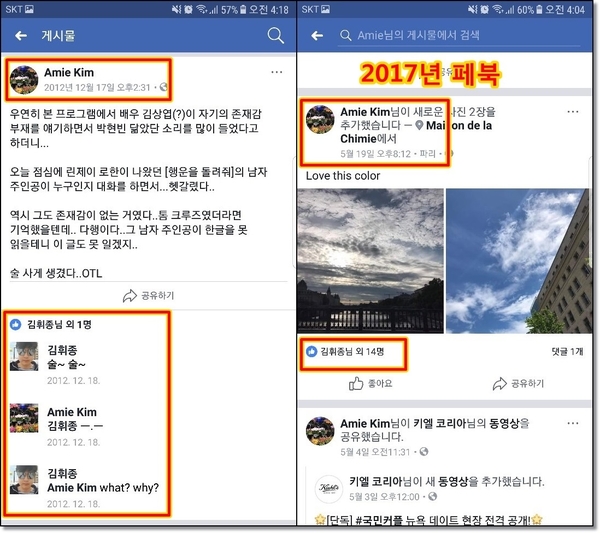Tap globe privacy icon on the 2012 post

point(163,87)
